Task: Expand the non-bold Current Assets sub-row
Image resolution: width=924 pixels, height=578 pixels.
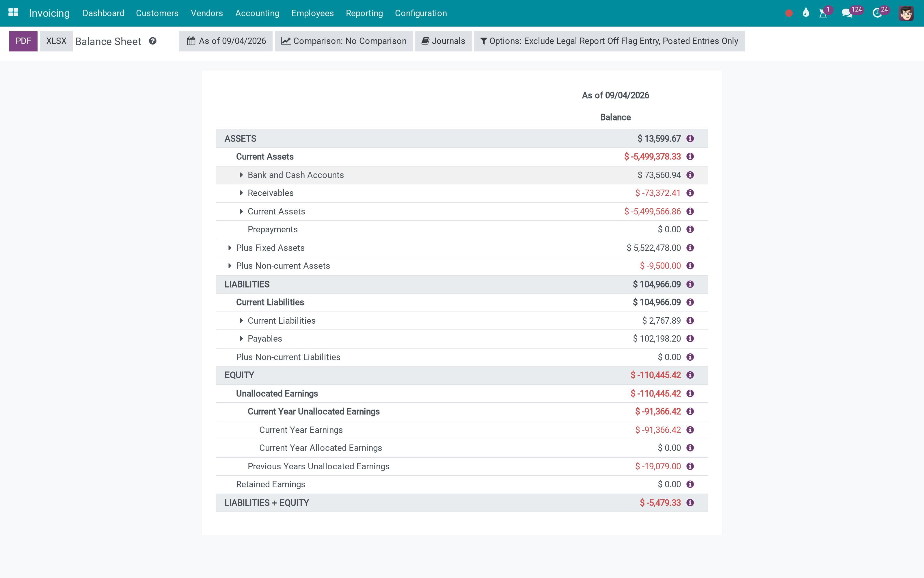Action: (x=241, y=211)
